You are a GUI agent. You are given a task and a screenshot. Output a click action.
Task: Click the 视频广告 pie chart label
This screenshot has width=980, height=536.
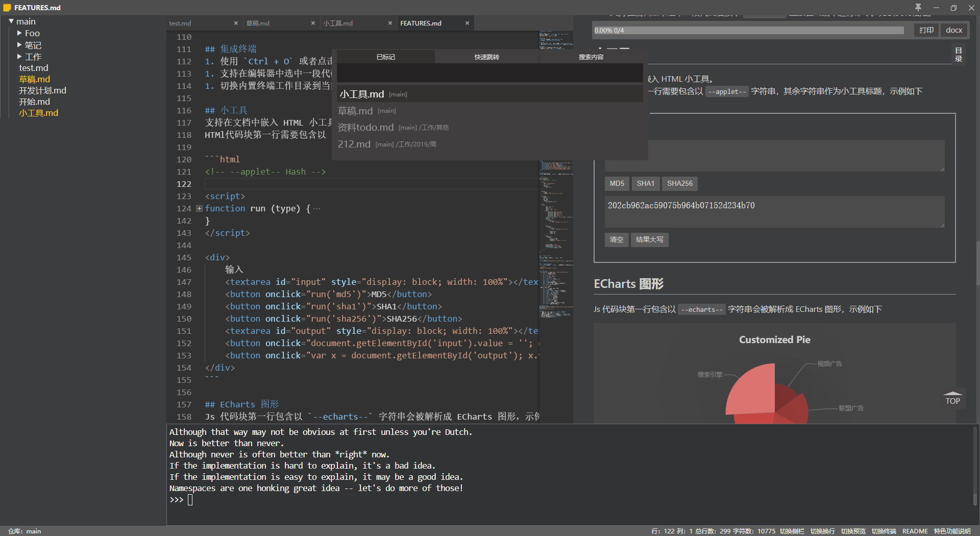[x=829, y=363]
